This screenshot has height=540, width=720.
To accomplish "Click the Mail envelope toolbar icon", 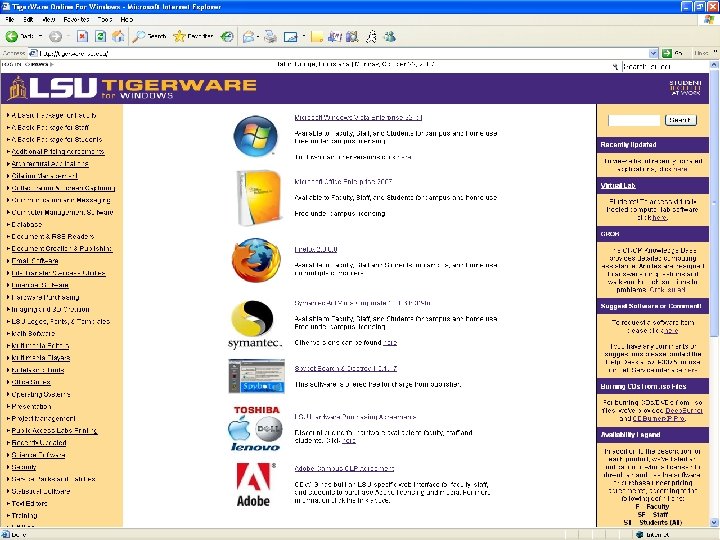I will point(249,36).
